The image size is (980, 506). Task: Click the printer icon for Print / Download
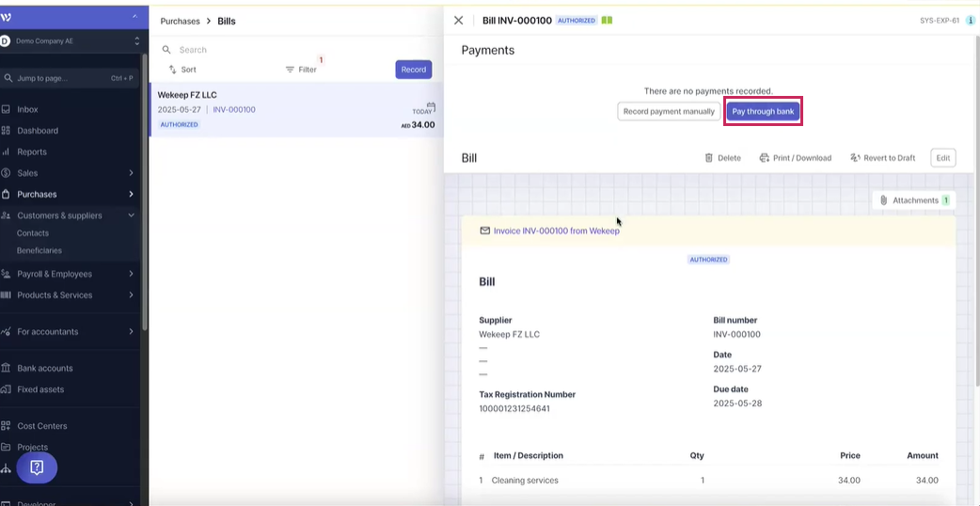[765, 158]
